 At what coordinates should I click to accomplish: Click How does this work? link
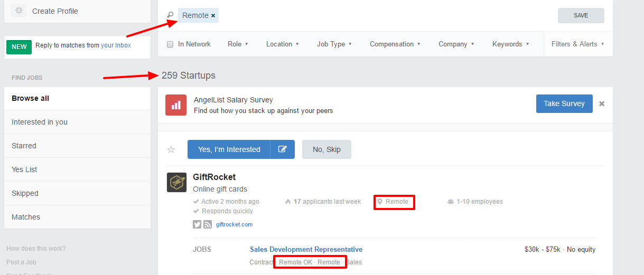36,249
